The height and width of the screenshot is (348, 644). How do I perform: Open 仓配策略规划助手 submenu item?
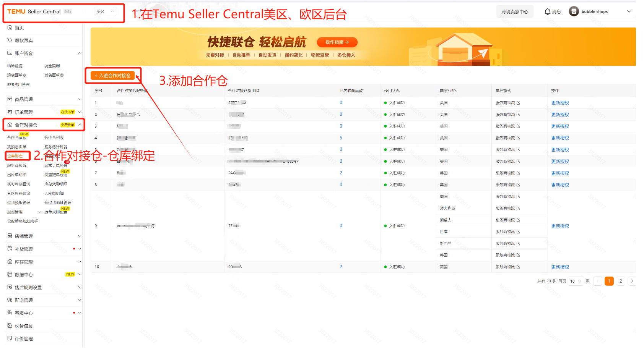23,221
